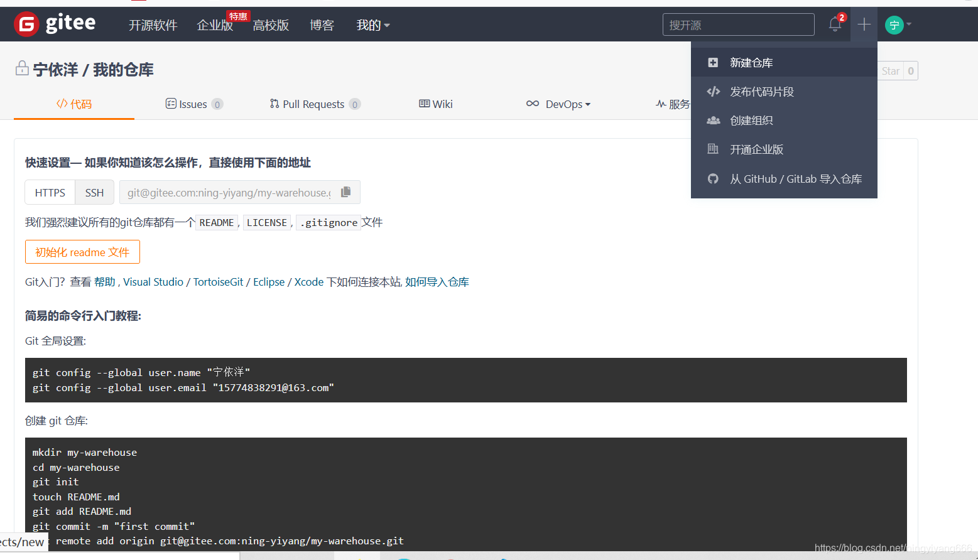Viewport: 978px width, 560px height.
Task: Click the git config user.email line
Action: click(183, 387)
